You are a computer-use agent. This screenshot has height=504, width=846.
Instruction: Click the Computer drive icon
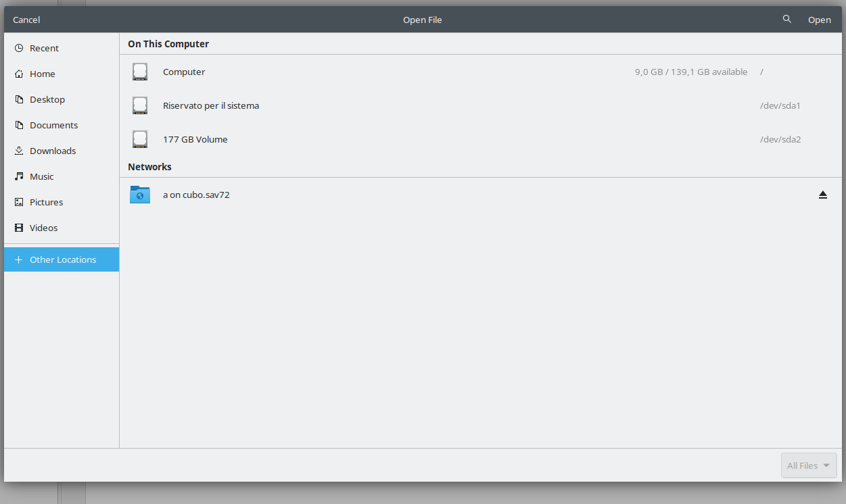tap(140, 72)
